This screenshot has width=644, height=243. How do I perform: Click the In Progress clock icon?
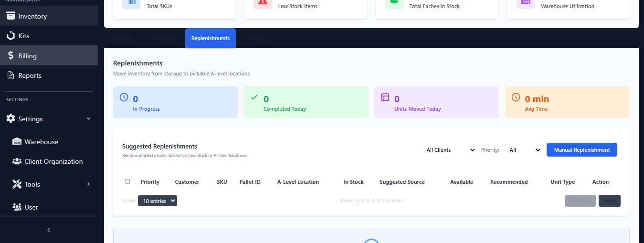tap(124, 97)
